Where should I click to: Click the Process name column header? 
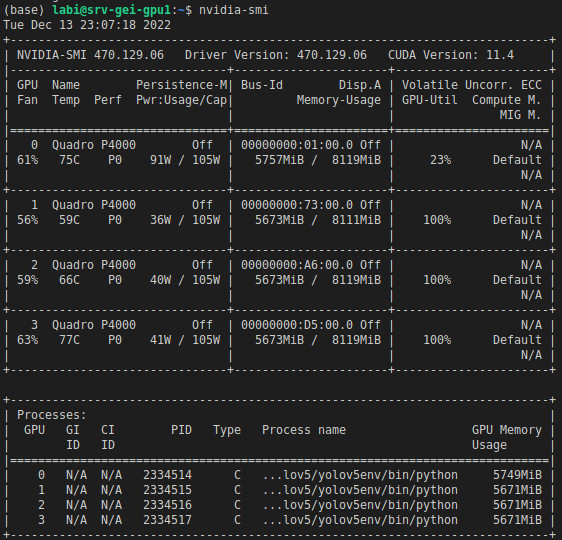(304, 430)
